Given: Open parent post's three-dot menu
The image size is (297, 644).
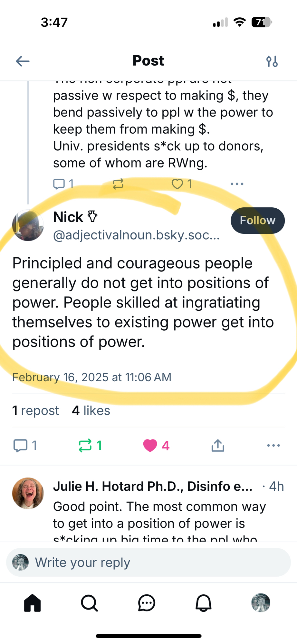Looking at the screenshot, I should pyautogui.click(x=237, y=184).
